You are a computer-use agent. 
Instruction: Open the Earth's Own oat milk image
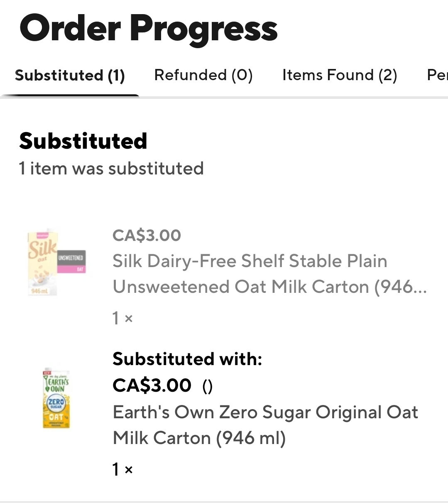click(x=56, y=398)
